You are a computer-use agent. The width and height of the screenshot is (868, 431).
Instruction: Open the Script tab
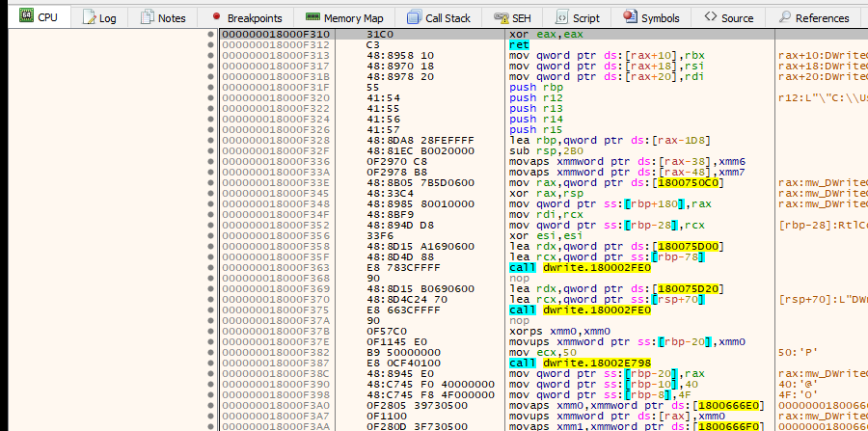point(578,17)
